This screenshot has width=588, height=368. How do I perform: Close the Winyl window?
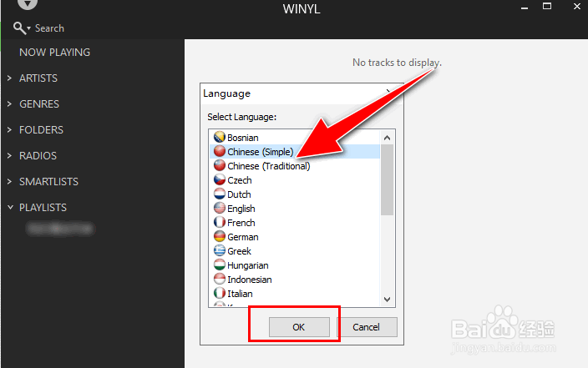[577, 7]
